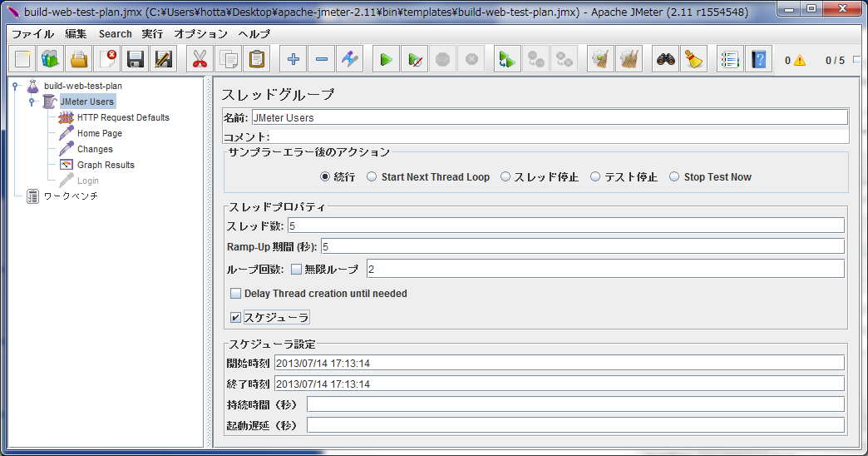Viewport: 868px width, 456px height.
Task: Enable the 無限ループ checkbox
Action: 297,270
